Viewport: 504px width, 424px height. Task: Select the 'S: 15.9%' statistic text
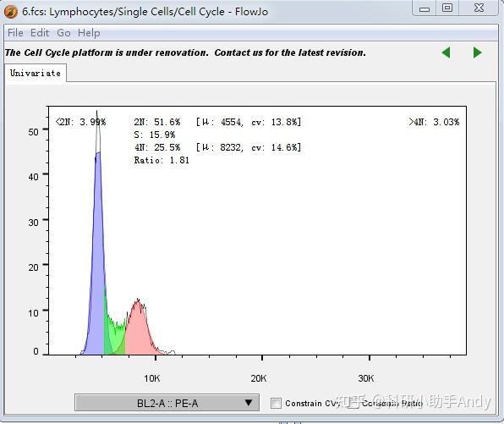tap(154, 135)
